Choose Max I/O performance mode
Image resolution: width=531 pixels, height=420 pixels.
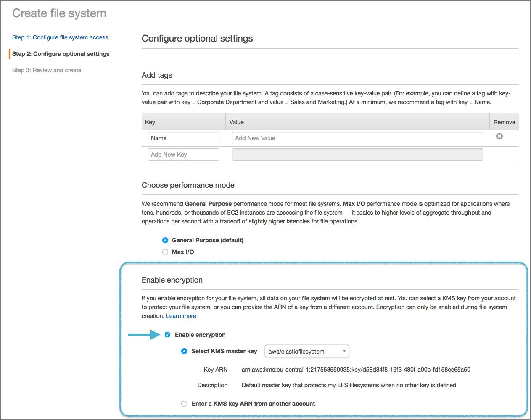click(x=165, y=252)
